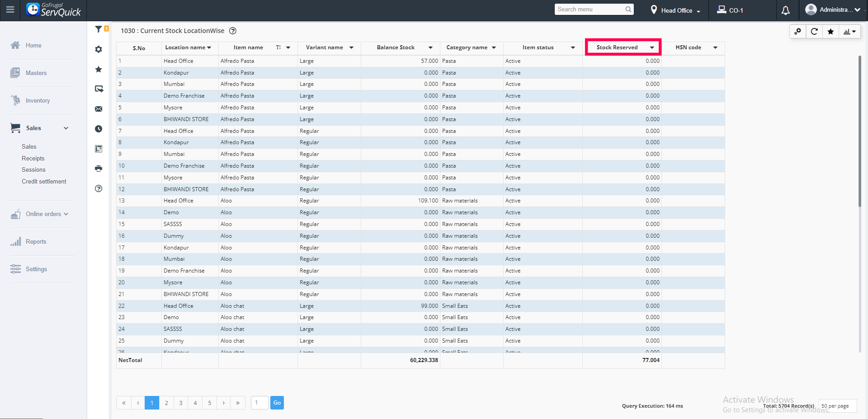Click the double-gear settings icon at top right
The height and width of the screenshot is (419, 868).
[x=798, y=32]
